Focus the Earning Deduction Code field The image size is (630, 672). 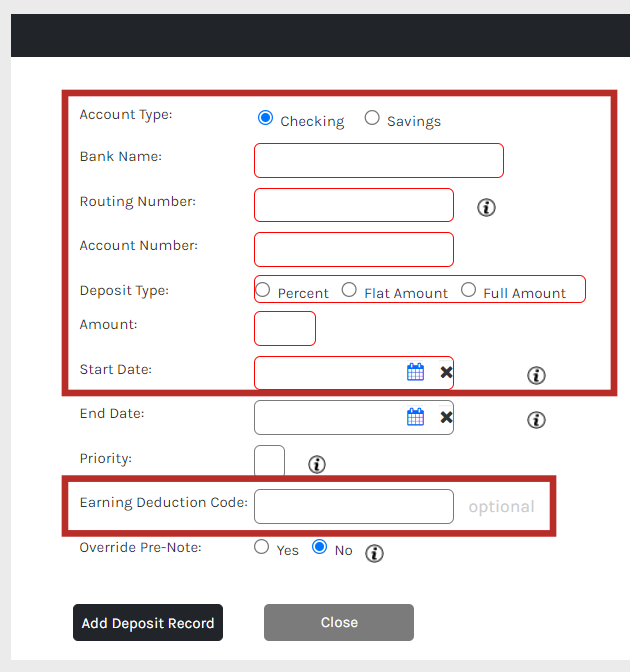click(354, 507)
